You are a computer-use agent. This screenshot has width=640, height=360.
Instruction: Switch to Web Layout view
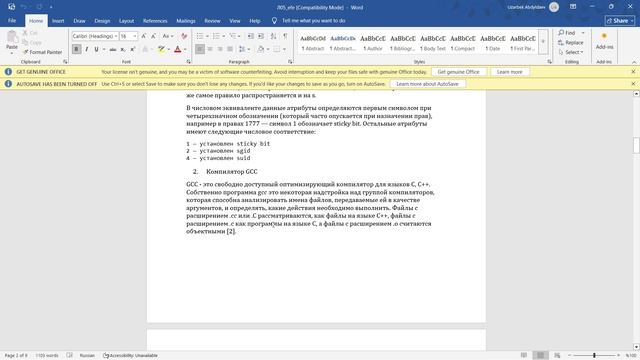(557, 356)
